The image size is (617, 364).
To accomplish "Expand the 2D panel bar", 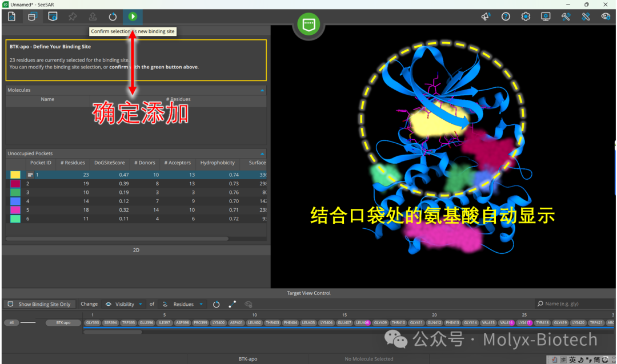I will click(x=136, y=250).
